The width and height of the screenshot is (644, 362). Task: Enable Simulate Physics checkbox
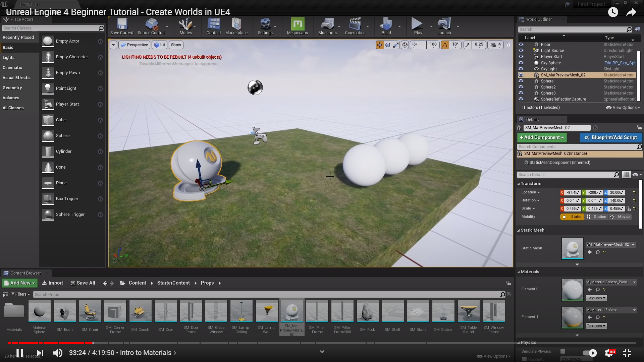tap(563, 351)
